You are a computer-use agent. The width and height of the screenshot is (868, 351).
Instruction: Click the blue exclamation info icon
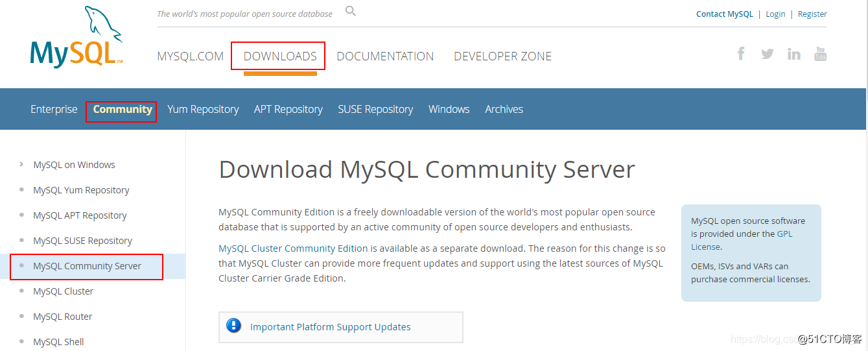pyautogui.click(x=234, y=326)
